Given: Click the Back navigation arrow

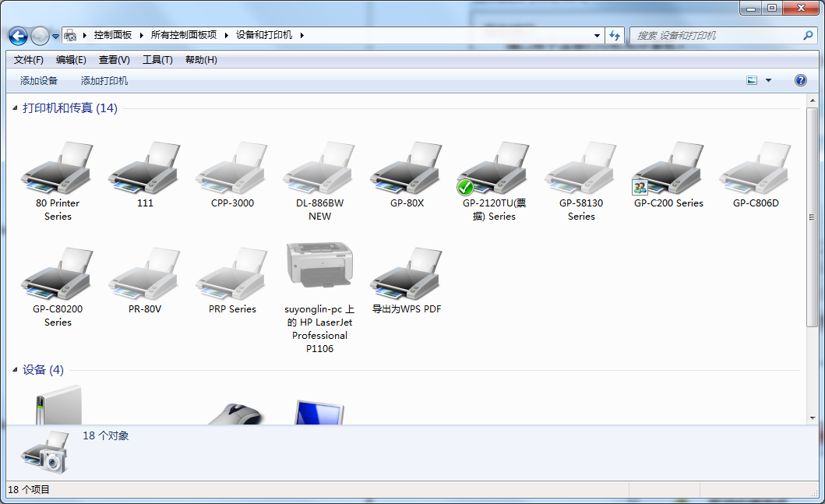Looking at the screenshot, I should 19,36.
